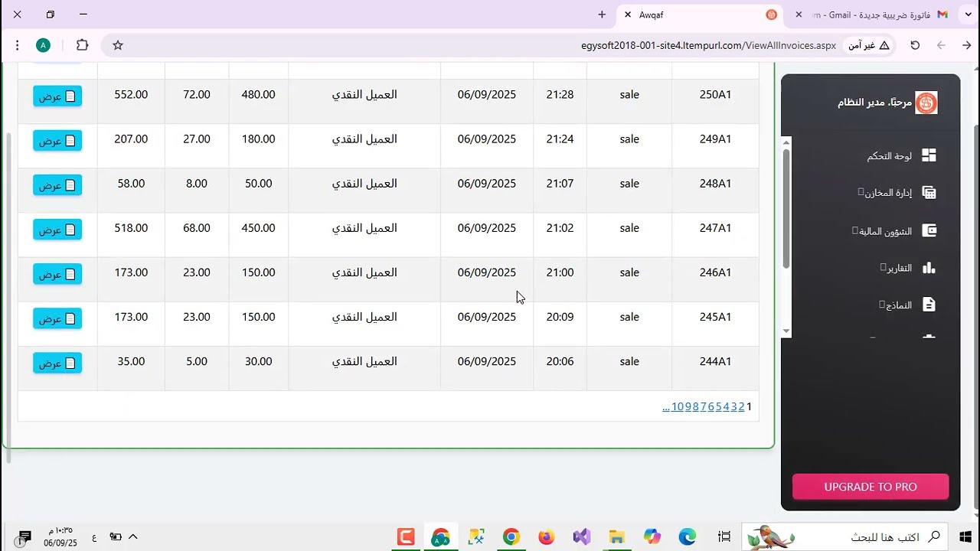This screenshot has width=980, height=551.
Task: Click the UPGRADE TO PRO button
Action: (x=871, y=487)
